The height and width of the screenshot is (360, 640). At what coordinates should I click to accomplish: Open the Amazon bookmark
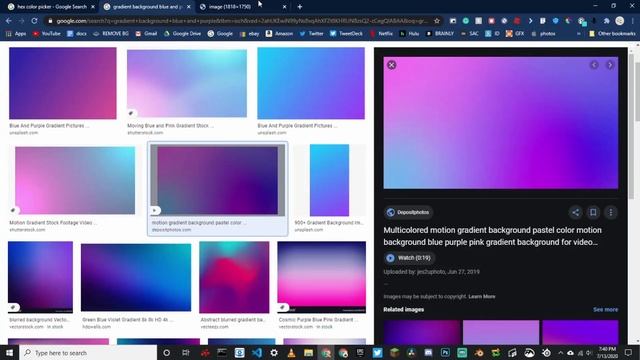pyautogui.click(x=279, y=33)
